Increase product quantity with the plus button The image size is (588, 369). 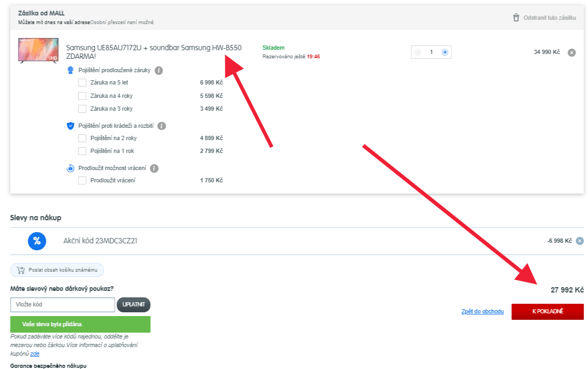(445, 52)
